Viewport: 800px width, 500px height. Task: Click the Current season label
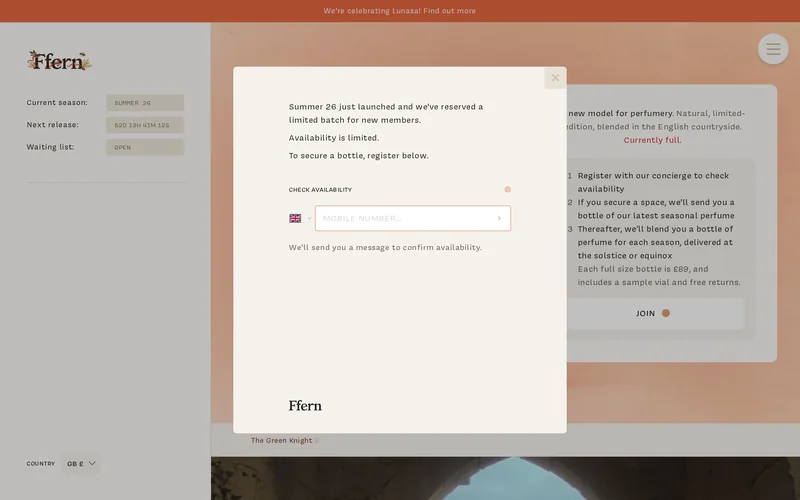click(57, 103)
